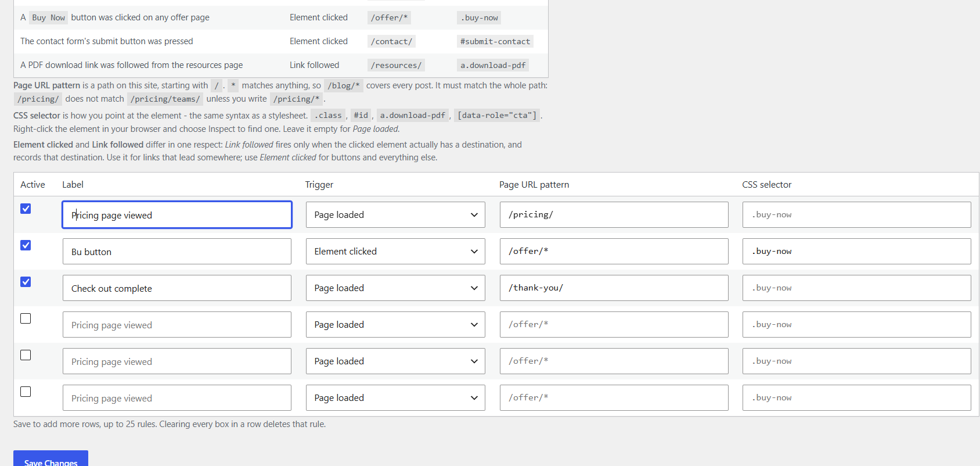Click the CSS selector column header
Screen dimensions: 980x466
coord(766,185)
